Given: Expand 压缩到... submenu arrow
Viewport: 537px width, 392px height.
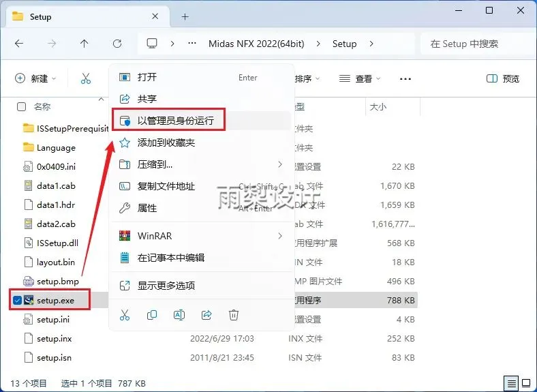Looking at the screenshot, I should (x=280, y=164).
